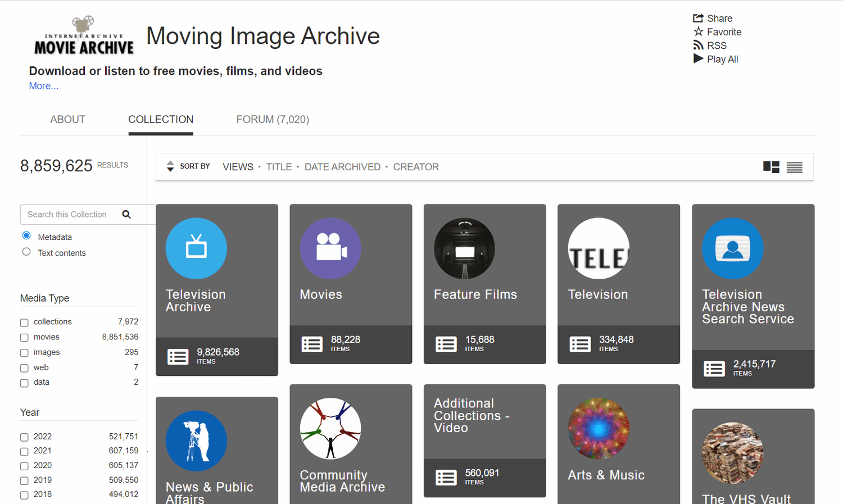Open the Television Archive TV icon
The image size is (843, 504).
tap(196, 248)
